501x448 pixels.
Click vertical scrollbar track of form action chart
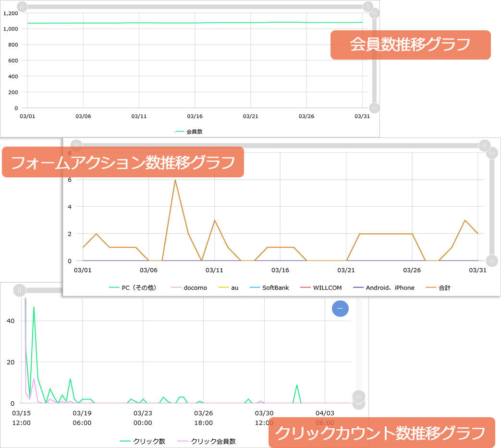click(x=492, y=207)
